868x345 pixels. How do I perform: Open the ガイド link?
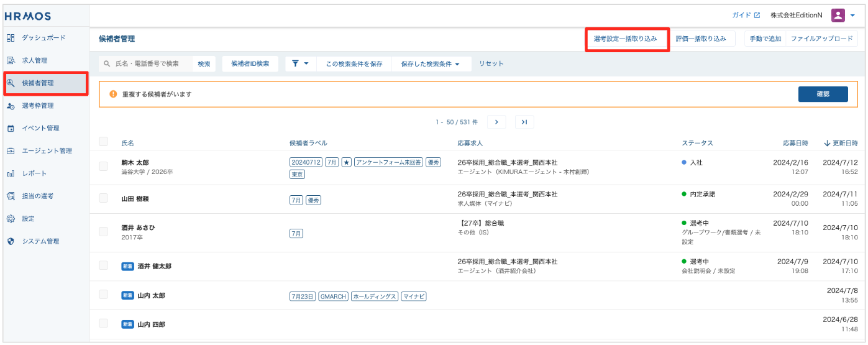[746, 15]
